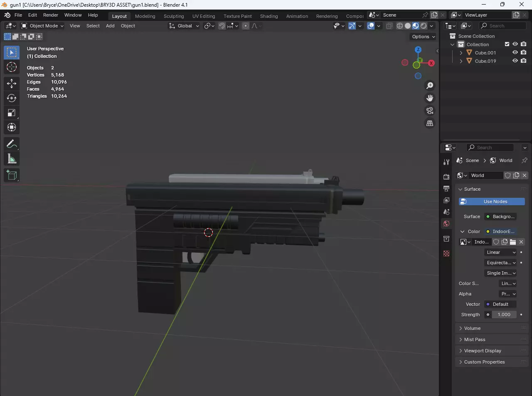Switch perspective/orthographic with the grid icon
The width and height of the screenshot is (532, 396).
430,123
